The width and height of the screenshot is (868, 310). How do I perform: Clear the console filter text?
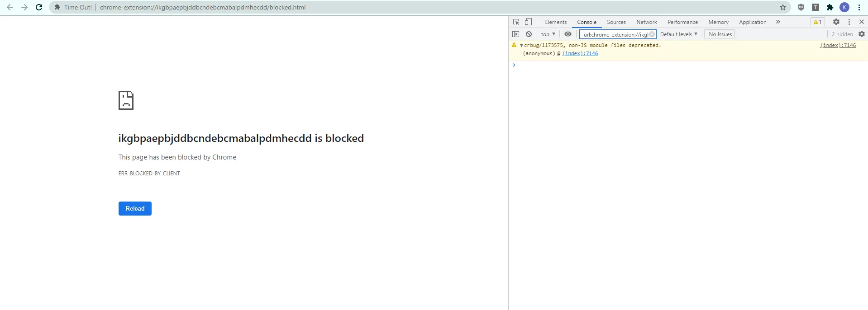652,34
